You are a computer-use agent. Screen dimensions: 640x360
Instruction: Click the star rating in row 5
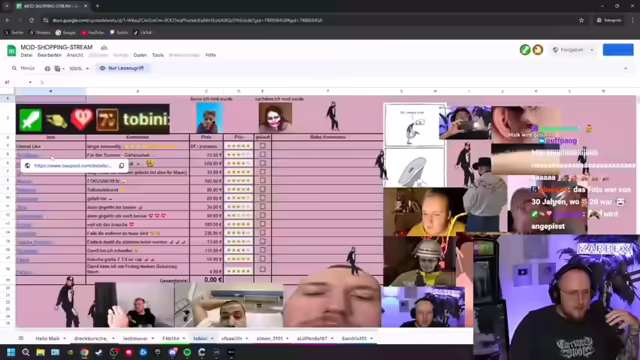(x=238, y=155)
